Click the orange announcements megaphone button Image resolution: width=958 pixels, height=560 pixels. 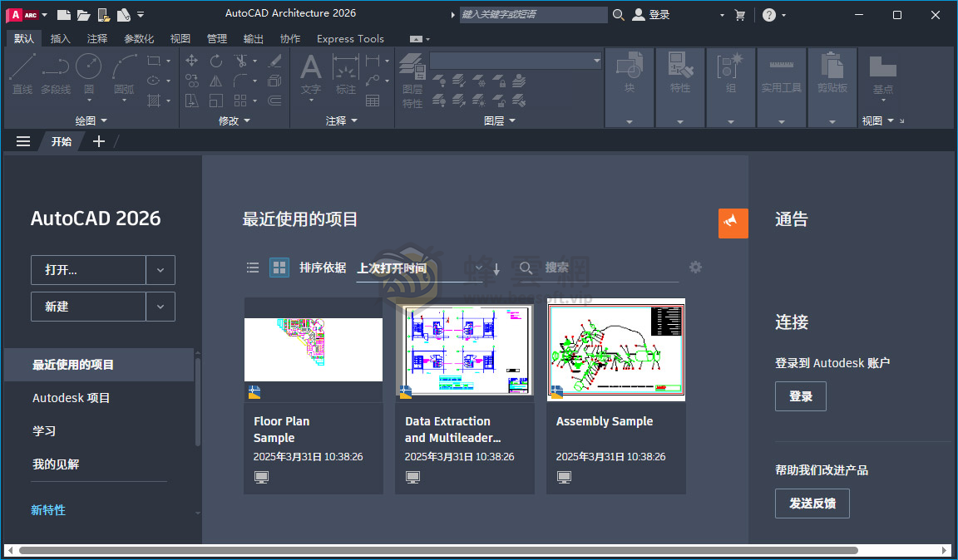(733, 223)
